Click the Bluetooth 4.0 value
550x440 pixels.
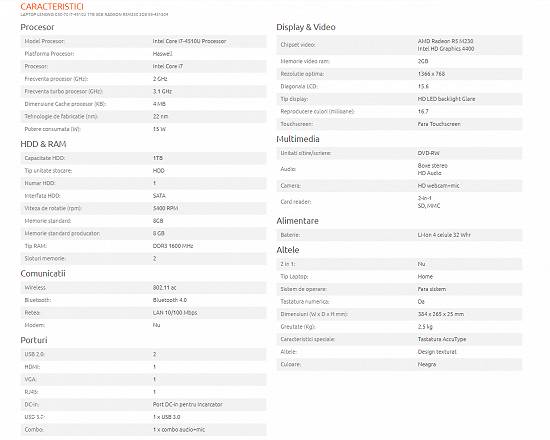point(170,300)
